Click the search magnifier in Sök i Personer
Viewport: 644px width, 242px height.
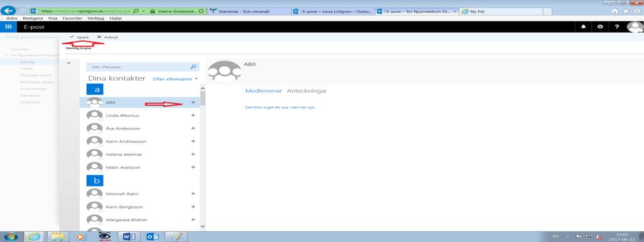coord(194,67)
